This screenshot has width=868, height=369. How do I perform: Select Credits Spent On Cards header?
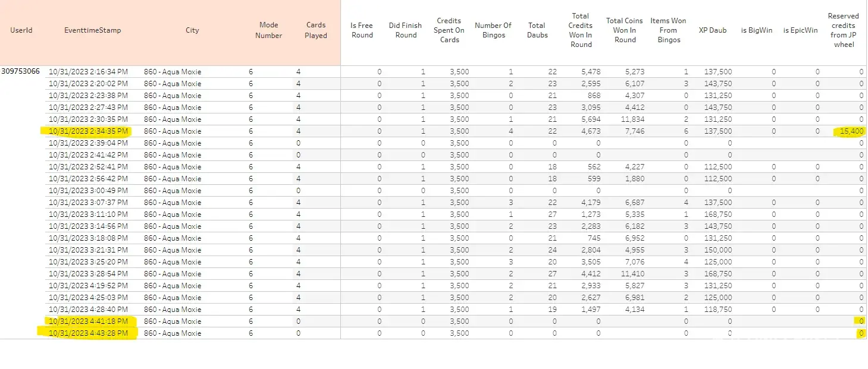(x=449, y=30)
